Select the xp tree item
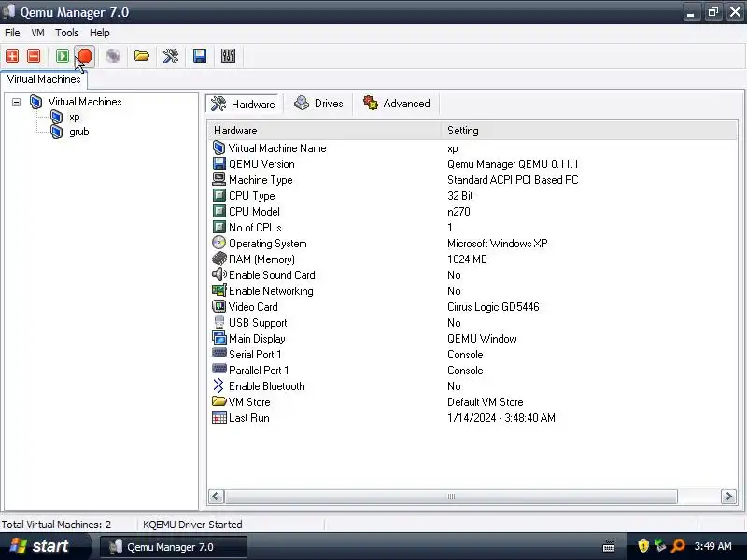 click(75, 118)
